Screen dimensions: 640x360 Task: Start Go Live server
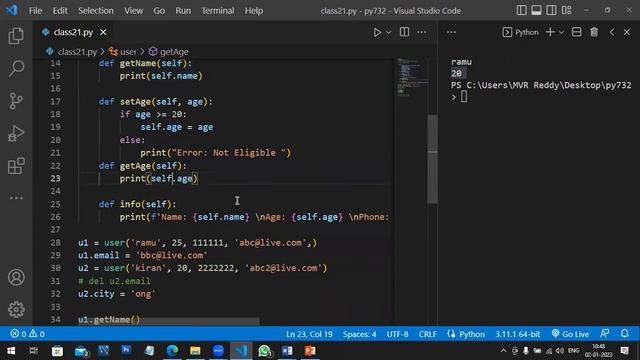tap(570, 334)
